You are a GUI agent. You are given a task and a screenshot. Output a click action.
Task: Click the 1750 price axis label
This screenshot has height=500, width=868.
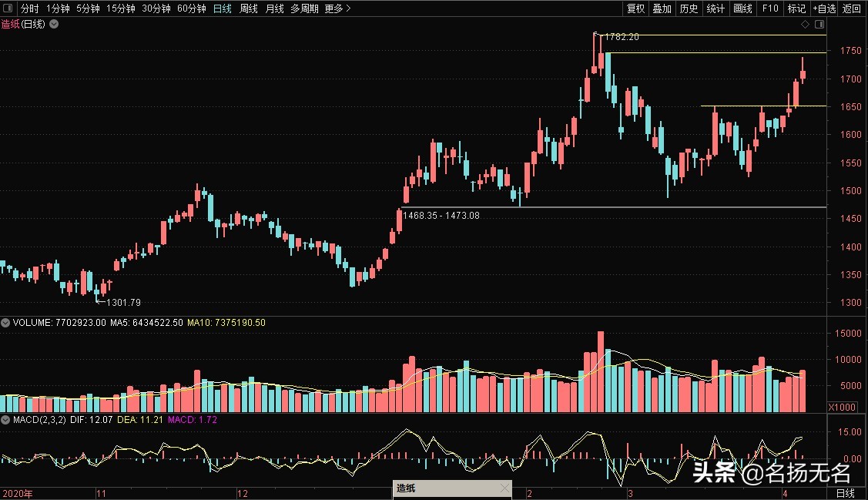851,50
